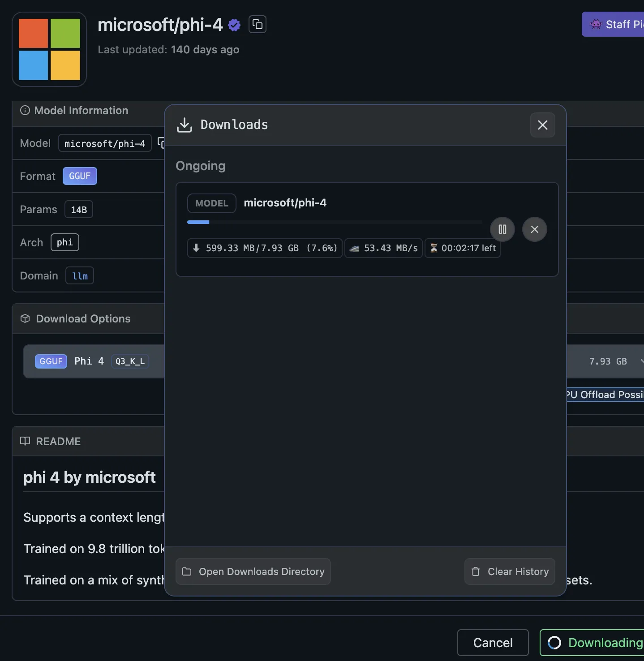Image resolution: width=644 pixels, height=661 pixels.
Task: Select the microsoft/phi-4 model name field
Action: click(105, 143)
